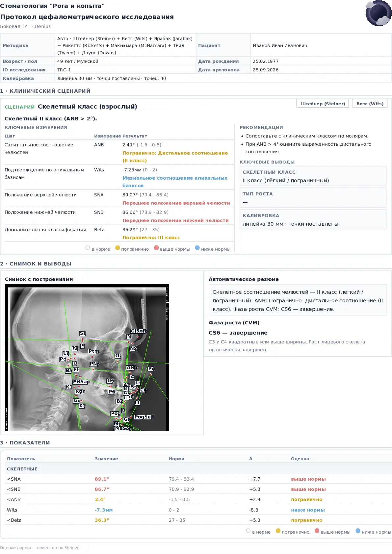Click the '<SNB' value '86.7°' in indicators table
This screenshot has height=554, width=392.
[x=102, y=489]
